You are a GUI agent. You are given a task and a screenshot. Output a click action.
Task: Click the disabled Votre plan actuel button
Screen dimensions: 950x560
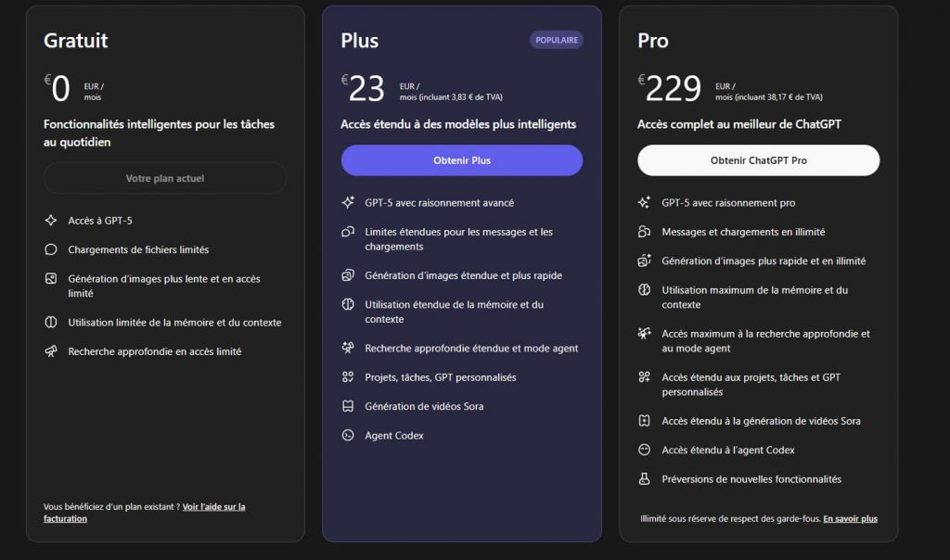pos(165,178)
